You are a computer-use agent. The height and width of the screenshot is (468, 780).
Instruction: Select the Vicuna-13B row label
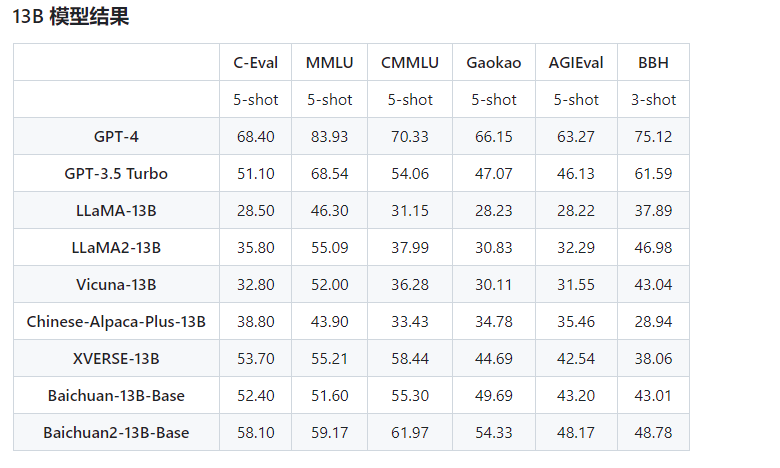116,284
